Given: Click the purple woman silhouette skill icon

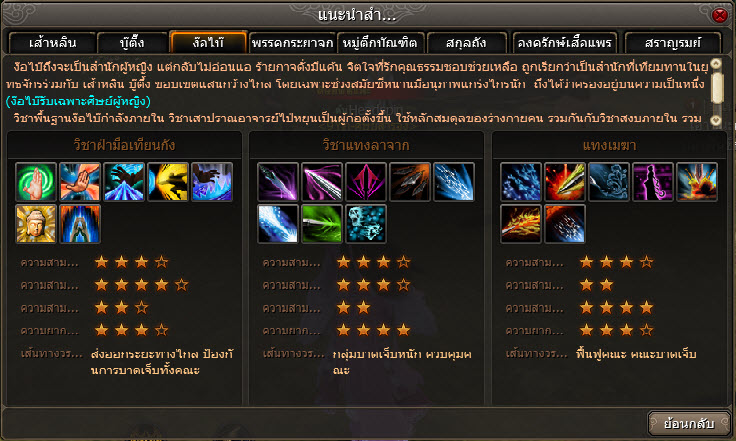Looking at the screenshot, I should click(x=653, y=182).
